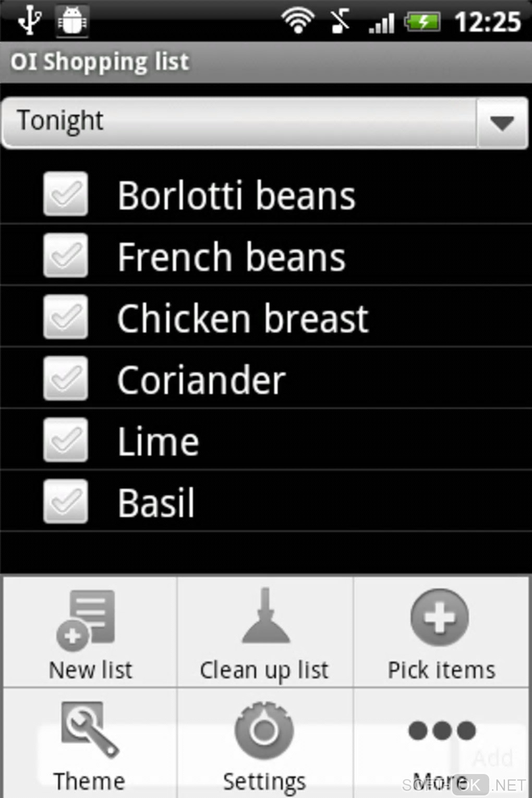The image size is (532, 798).
Task: Select the Basil list item text
Action: (156, 503)
